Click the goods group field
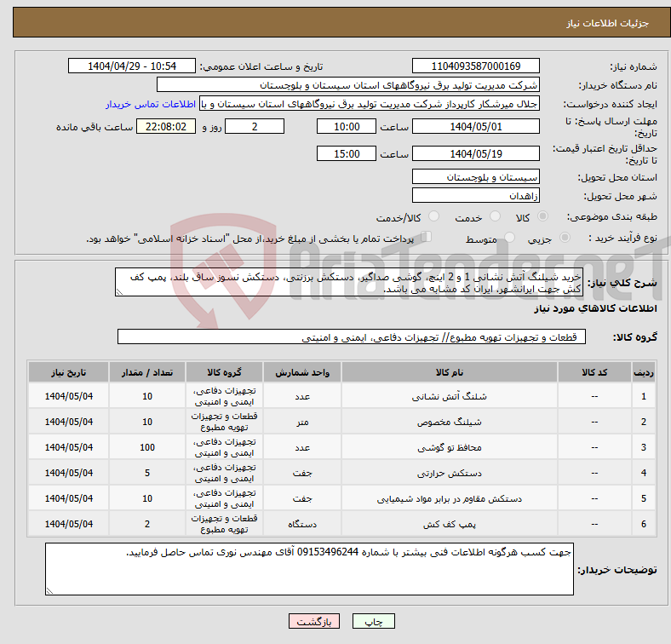This screenshot has height=644, width=671. coord(352,337)
